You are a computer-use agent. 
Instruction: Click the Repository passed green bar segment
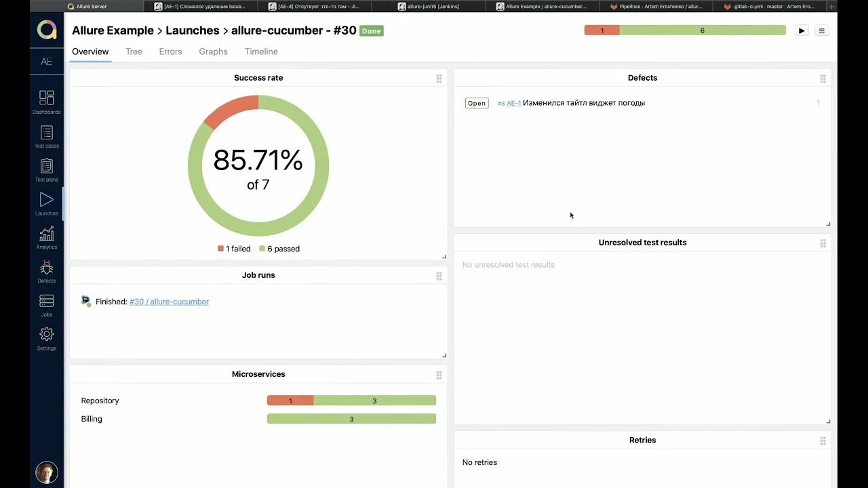(374, 401)
